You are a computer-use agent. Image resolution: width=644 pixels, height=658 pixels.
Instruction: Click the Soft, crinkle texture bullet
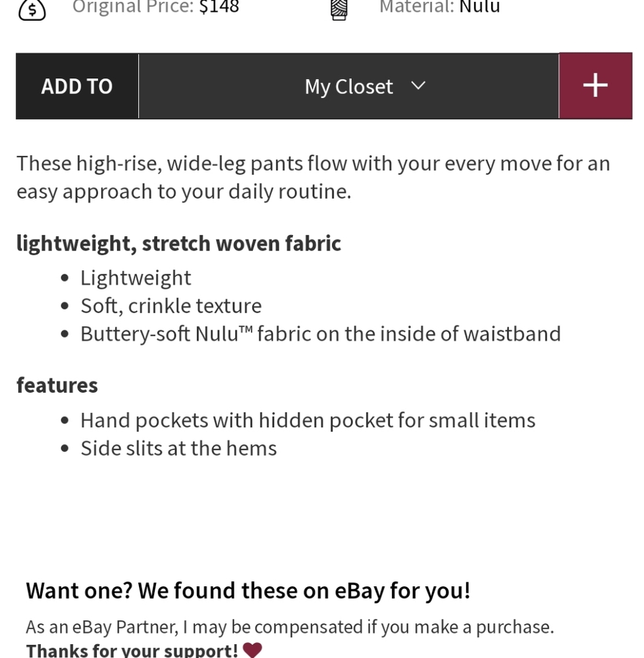click(x=171, y=305)
